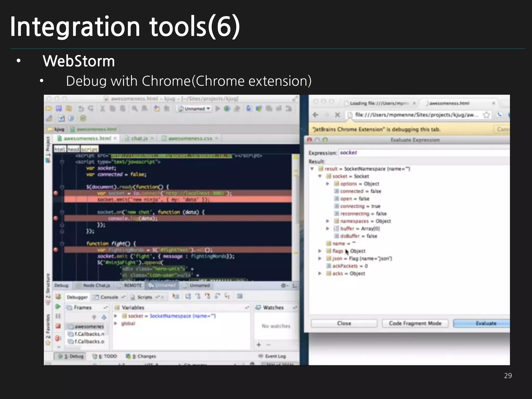Select the Node Chat.js debug session tab
The height and width of the screenshot is (399, 532).
point(94,285)
